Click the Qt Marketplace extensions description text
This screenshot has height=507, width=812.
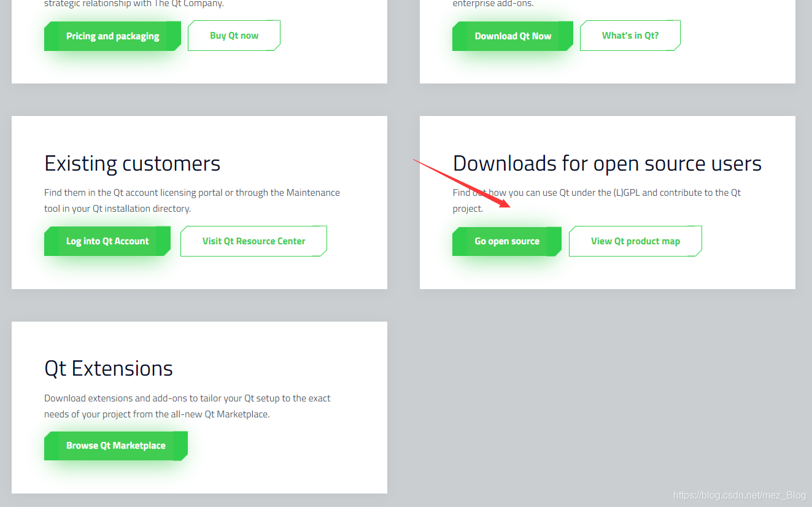click(187, 406)
